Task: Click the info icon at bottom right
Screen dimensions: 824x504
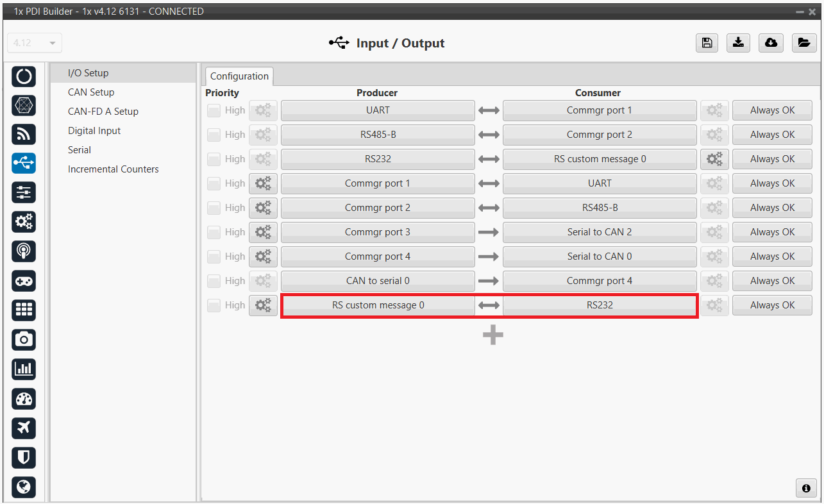Action: (x=806, y=488)
